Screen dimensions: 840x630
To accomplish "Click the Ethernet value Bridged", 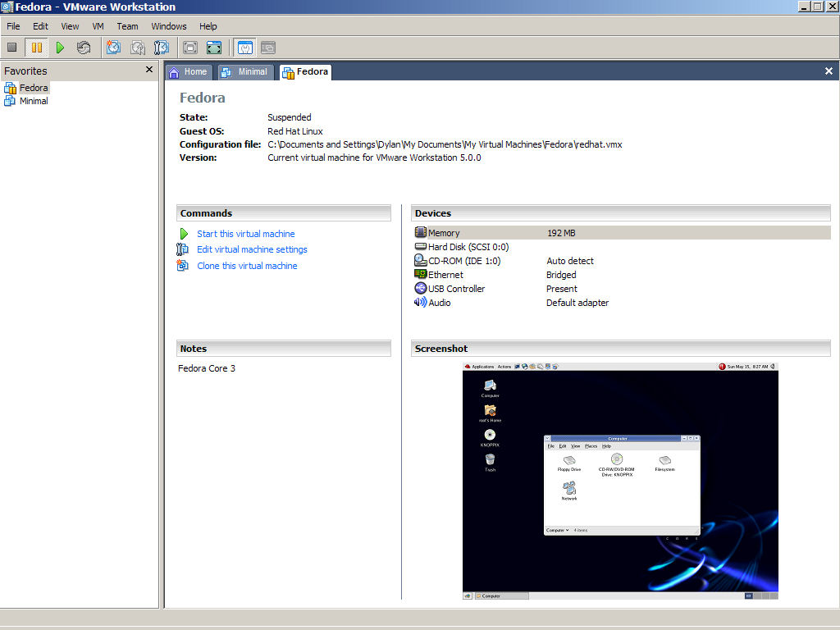I will (561, 275).
